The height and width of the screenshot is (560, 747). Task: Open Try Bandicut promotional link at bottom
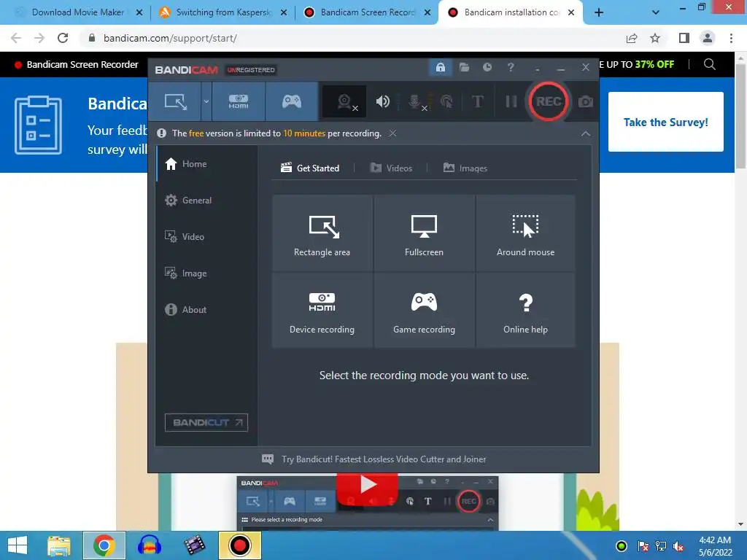tap(374, 459)
